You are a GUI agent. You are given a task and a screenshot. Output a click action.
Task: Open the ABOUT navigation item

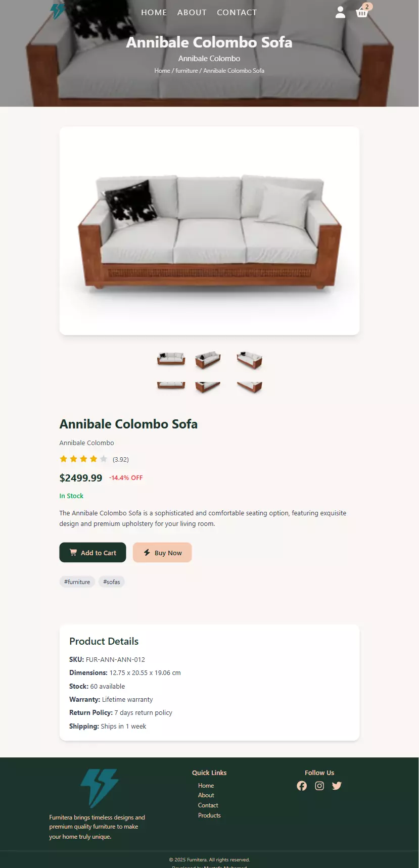click(x=192, y=12)
